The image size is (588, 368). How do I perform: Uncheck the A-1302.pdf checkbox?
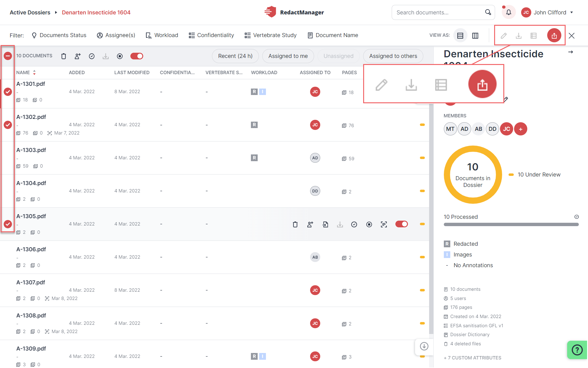pyautogui.click(x=8, y=125)
